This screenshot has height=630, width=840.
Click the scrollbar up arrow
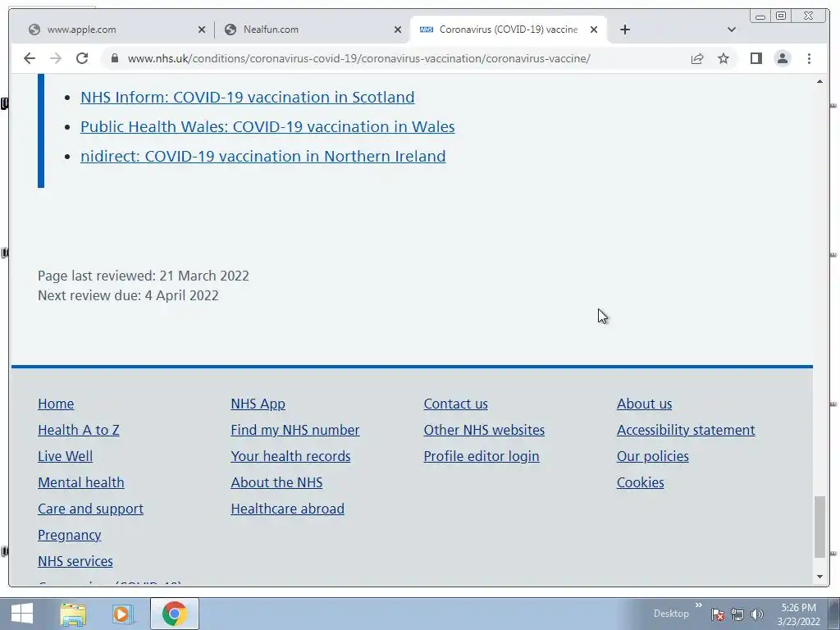click(x=819, y=81)
